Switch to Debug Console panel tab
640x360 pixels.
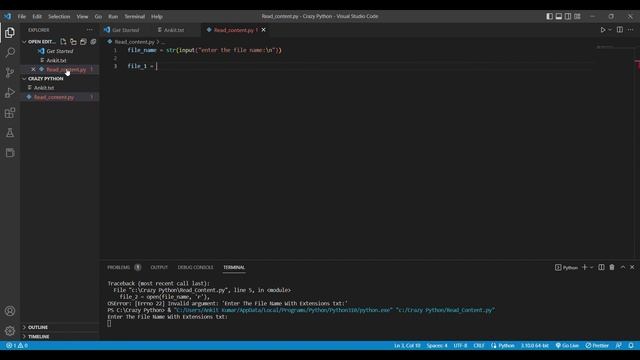click(x=196, y=267)
